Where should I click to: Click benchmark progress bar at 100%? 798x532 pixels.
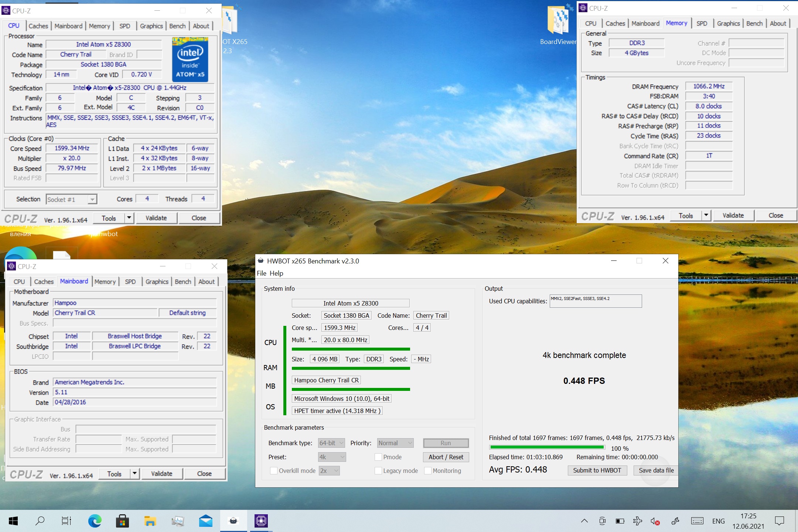pyautogui.click(x=547, y=447)
